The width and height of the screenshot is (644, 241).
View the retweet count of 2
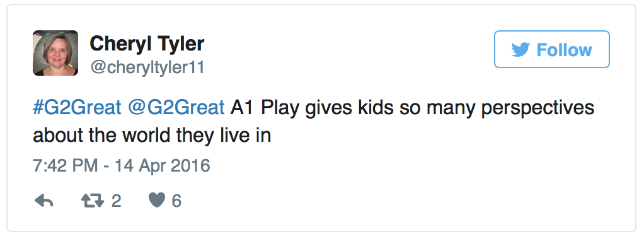pos(116,201)
